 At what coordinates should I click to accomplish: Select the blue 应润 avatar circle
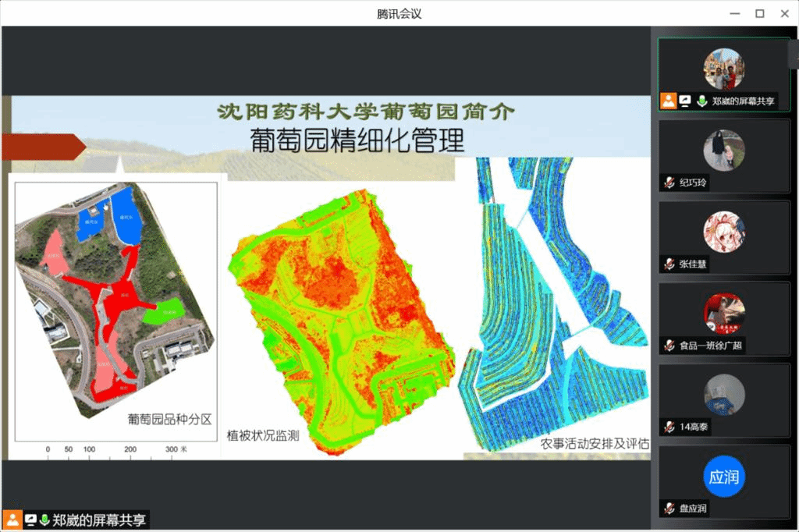[724, 476]
